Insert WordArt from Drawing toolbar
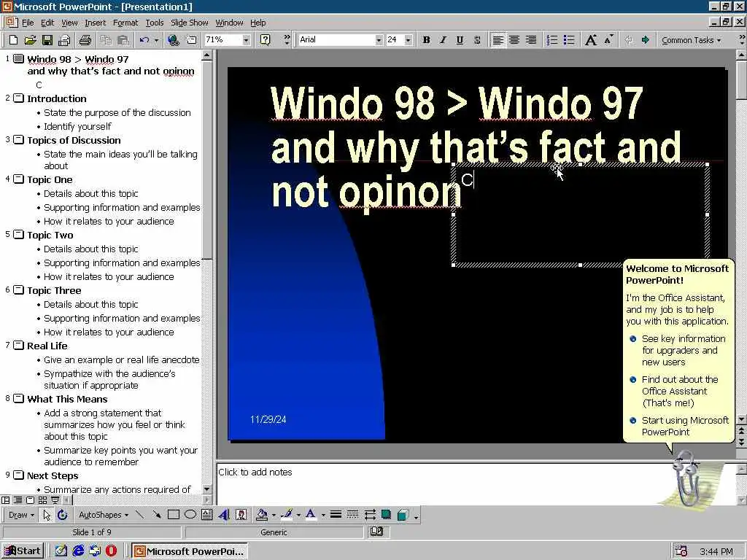747x560 pixels. click(224, 515)
